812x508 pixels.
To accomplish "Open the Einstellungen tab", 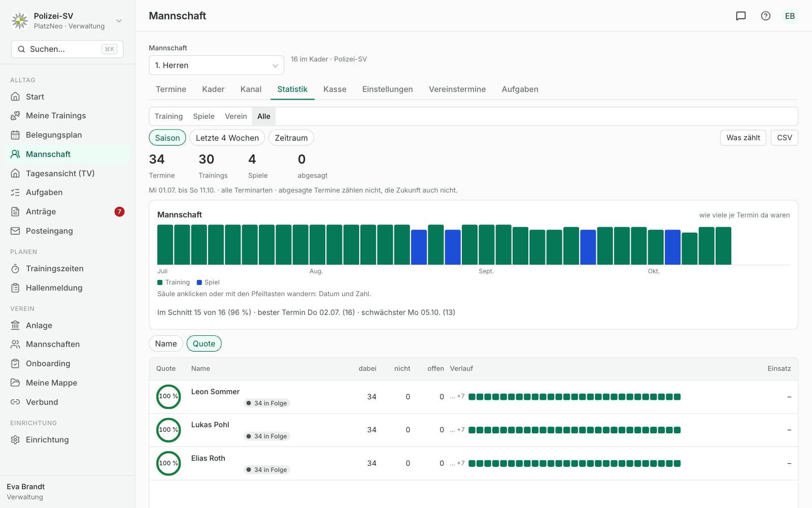I will pyautogui.click(x=388, y=89).
